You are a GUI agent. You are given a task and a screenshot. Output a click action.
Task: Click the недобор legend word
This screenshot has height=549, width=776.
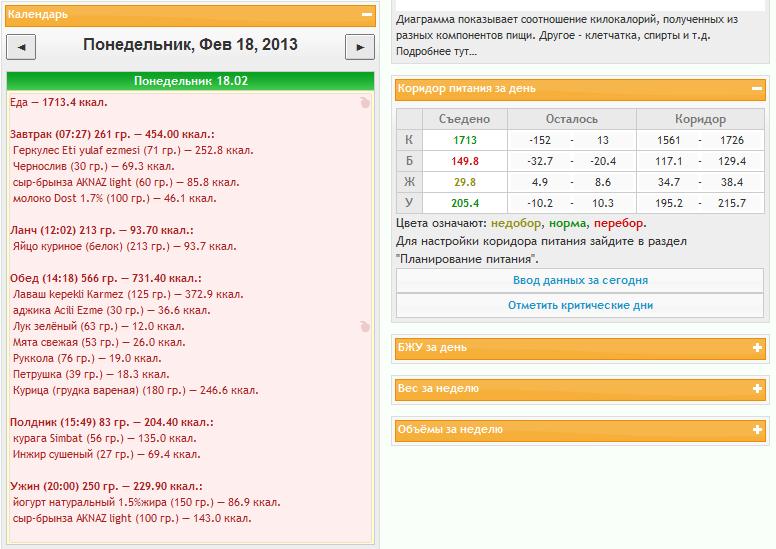(x=516, y=223)
